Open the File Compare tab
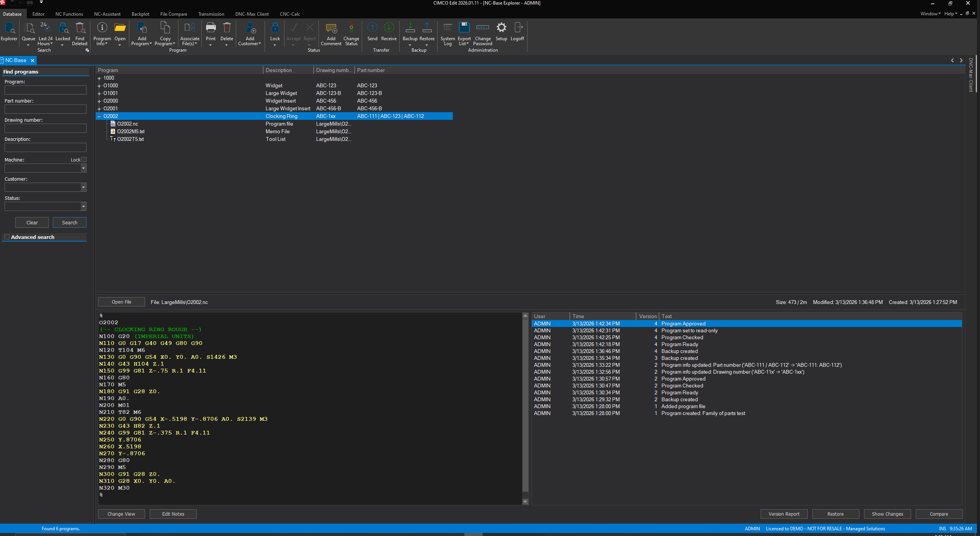980x536 pixels. pyautogui.click(x=174, y=14)
